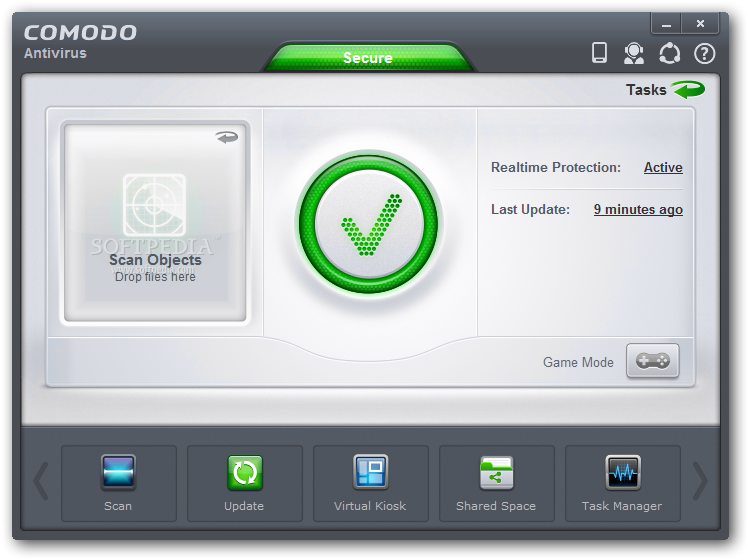This screenshot has height=560, width=749.
Task: Open Realtime Protection 'Active' link
Action: tap(663, 167)
